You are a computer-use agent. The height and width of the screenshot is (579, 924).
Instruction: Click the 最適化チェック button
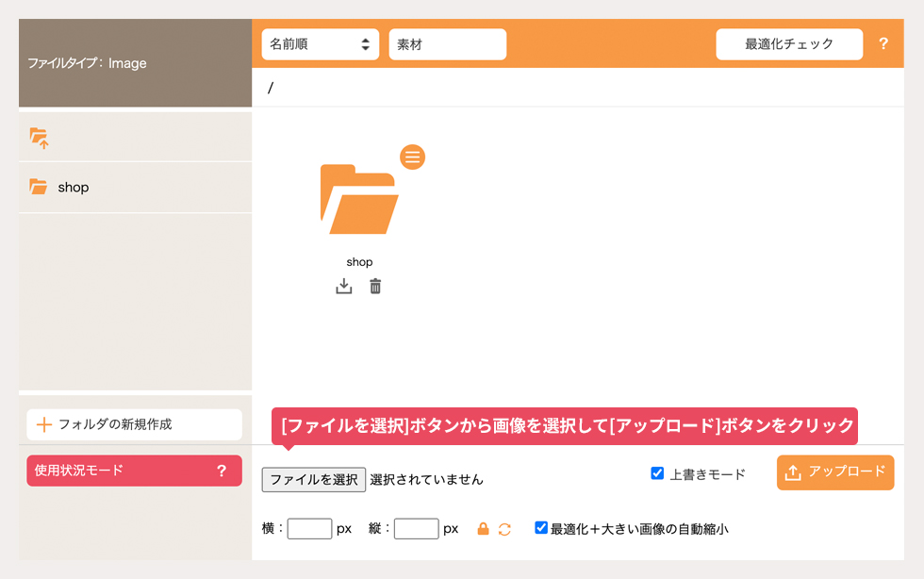pos(789,44)
